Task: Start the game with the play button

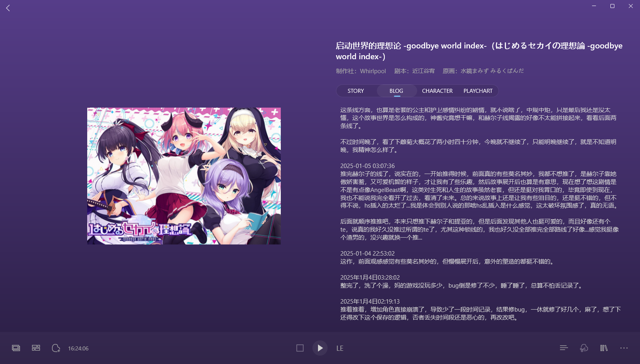Action: [x=320, y=348]
